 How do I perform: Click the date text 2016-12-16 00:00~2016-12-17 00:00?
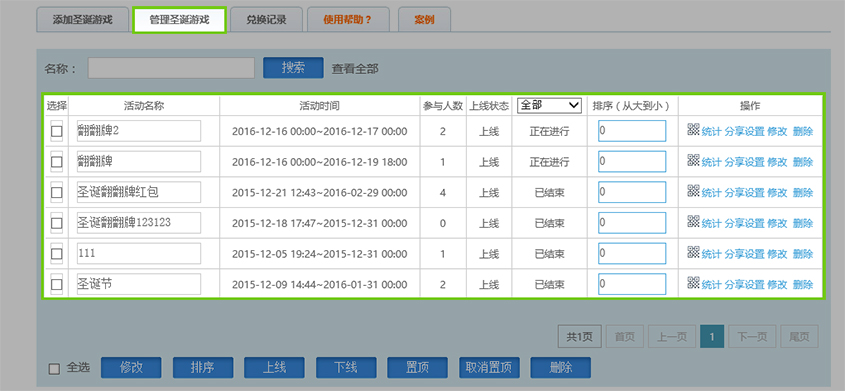(320, 131)
